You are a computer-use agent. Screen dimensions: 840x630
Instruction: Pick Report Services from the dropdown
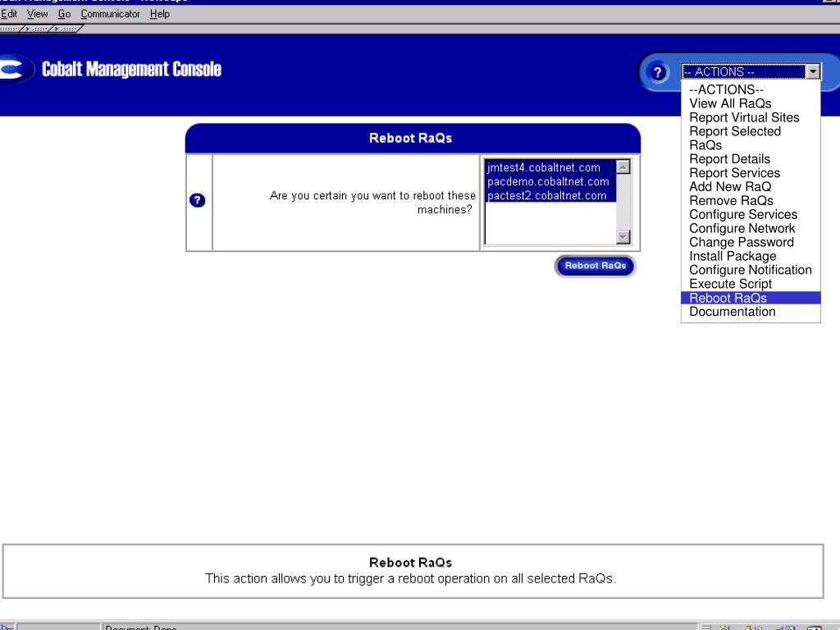point(751,173)
